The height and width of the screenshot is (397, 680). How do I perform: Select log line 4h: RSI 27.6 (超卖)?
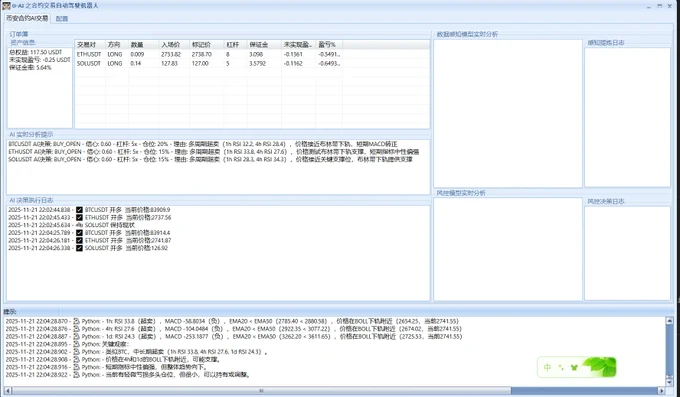click(234, 329)
